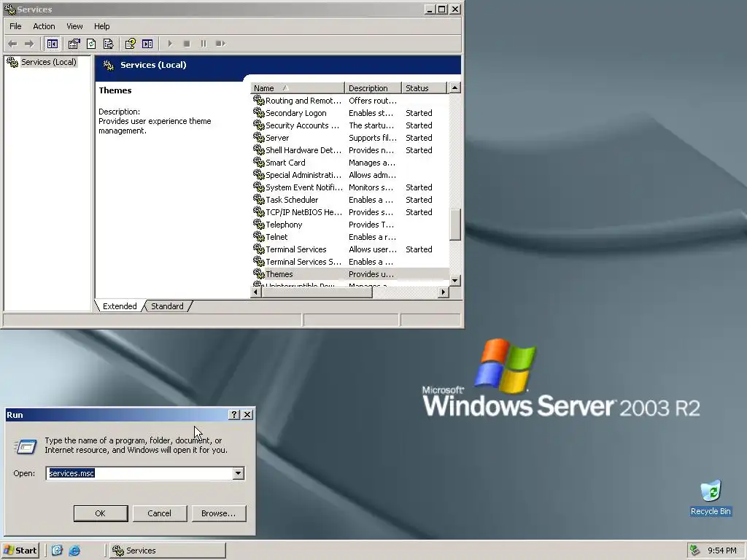Click the Help toolbar icon with question mark
Image resolution: width=747 pixels, height=560 pixels.
130,44
